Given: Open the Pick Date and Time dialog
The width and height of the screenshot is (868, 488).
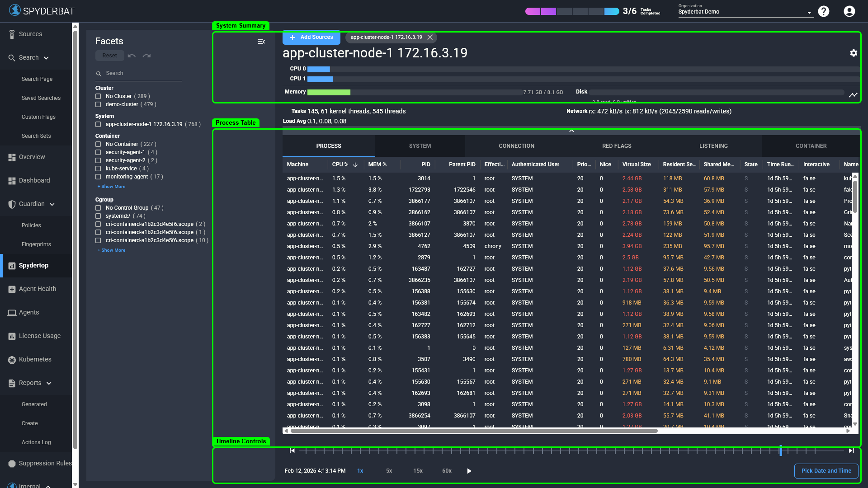Looking at the screenshot, I should tap(826, 471).
